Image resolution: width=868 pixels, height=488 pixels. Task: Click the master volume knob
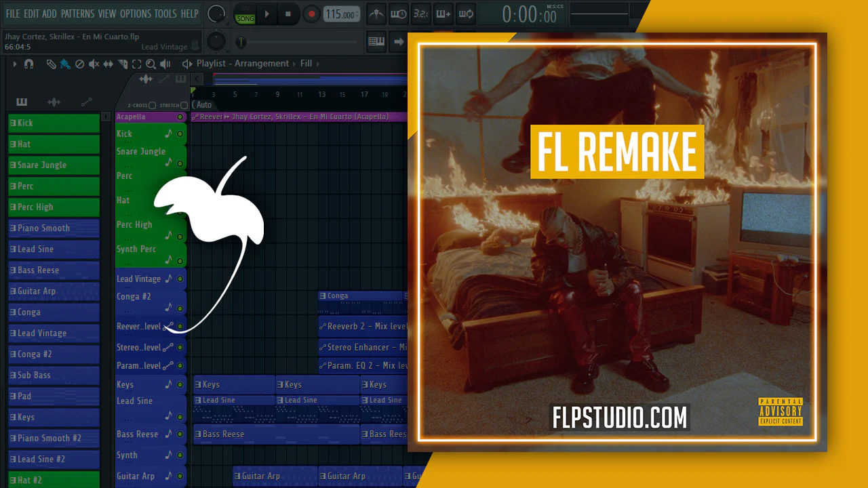tap(216, 14)
